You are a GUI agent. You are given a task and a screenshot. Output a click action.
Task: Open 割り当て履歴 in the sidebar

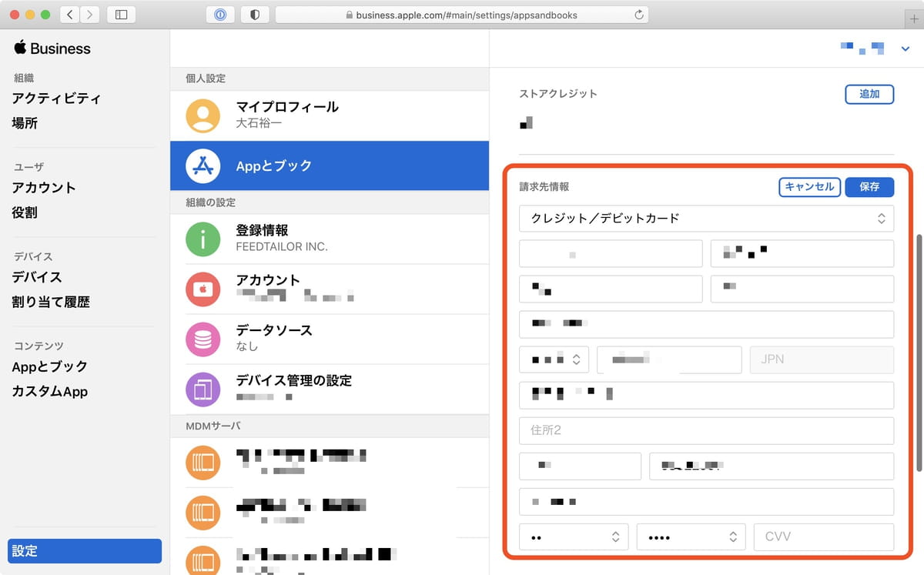51,302
